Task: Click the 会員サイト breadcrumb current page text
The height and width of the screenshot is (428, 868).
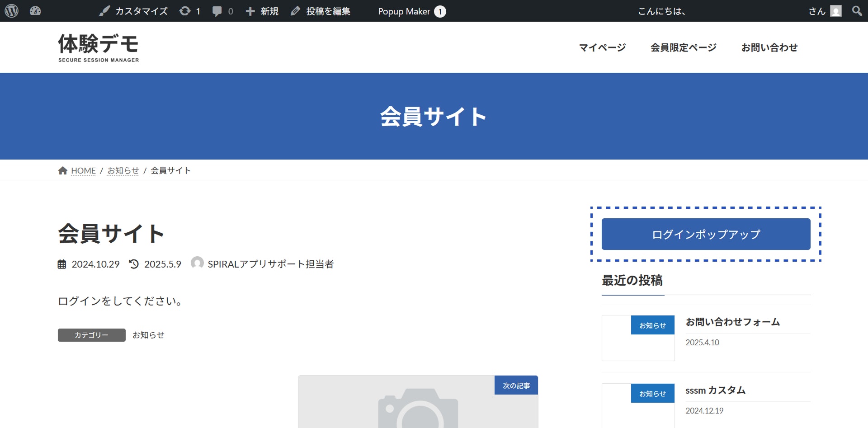Action: 171,170
